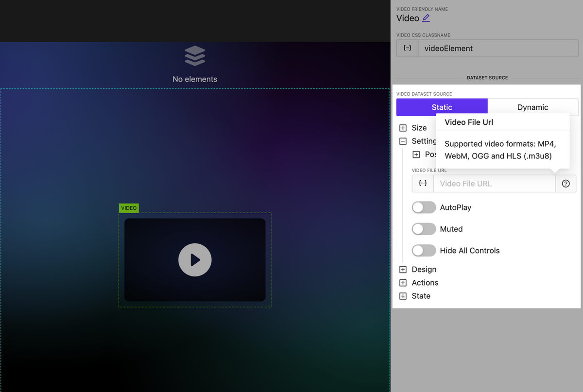Click the play icon on the video preview
This screenshot has height=392, width=583.
pyautogui.click(x=195, y=260)
